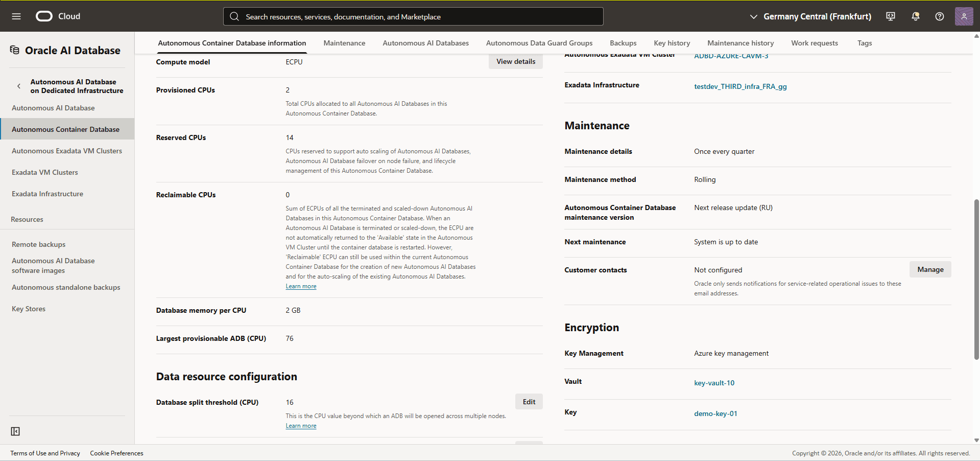This screenshot has height=461, width=980.
Task: Click the search magnifier icon
Action: tap(234, 16)
